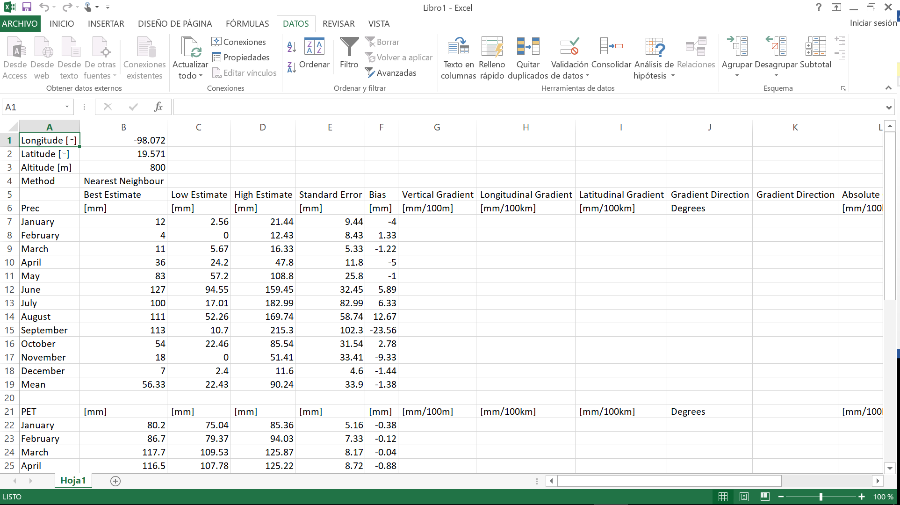The width and height of the screenshot is (900, 505).
Task: Click the 100 % zoom level
Action: 883,497
